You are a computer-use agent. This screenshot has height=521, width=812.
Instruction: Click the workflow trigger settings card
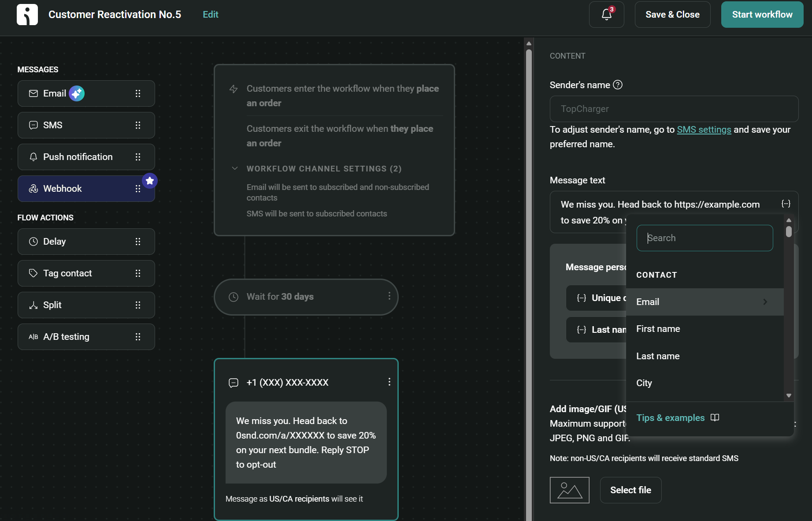[334, 150]
